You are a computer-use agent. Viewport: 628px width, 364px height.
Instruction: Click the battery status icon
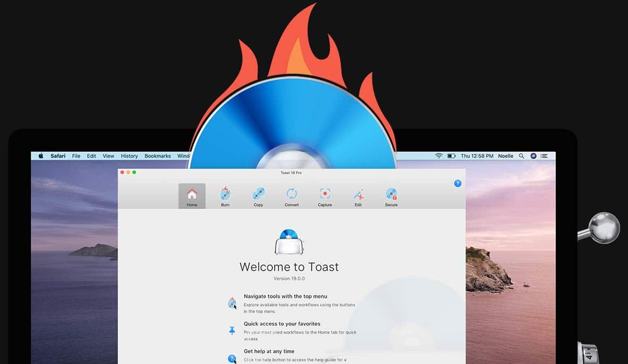point(452,156)
